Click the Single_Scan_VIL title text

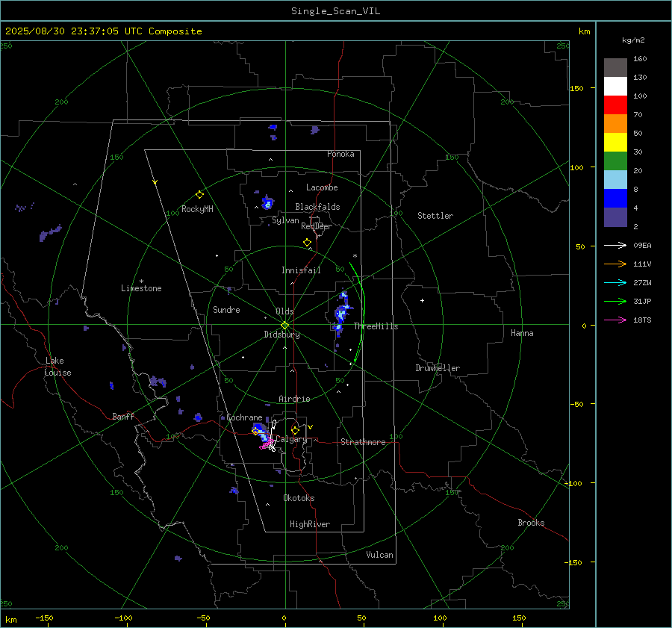[x=335, y=11]
